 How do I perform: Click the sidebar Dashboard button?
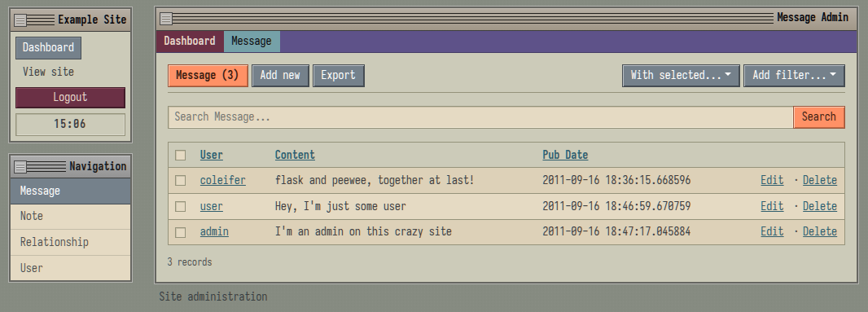(x=48, y=48)
